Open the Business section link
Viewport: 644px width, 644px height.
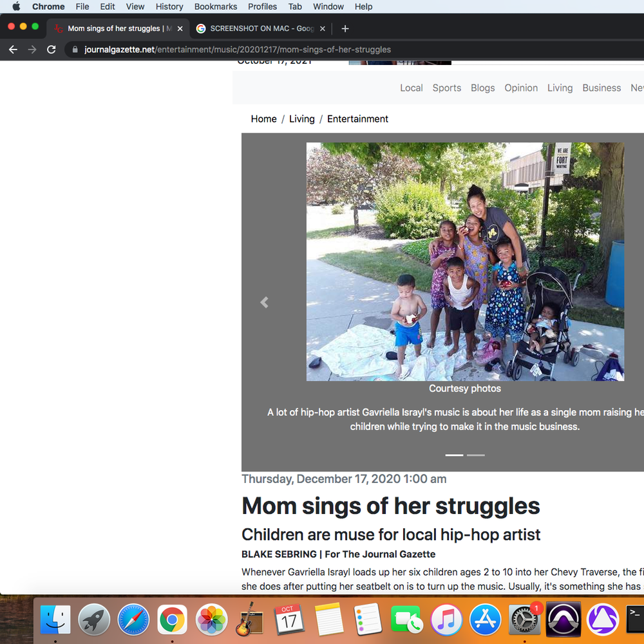[x=601, y=88]
